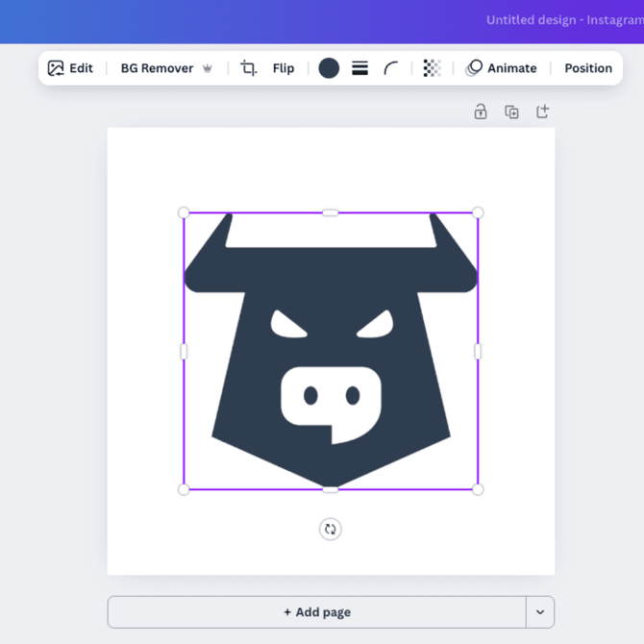Open the Position panel
Viewport: 644px width, 644px height.
coord(587,68)
